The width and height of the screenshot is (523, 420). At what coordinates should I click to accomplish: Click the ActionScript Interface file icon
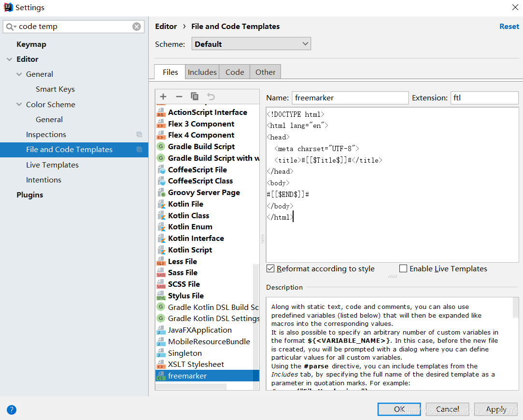161,112
